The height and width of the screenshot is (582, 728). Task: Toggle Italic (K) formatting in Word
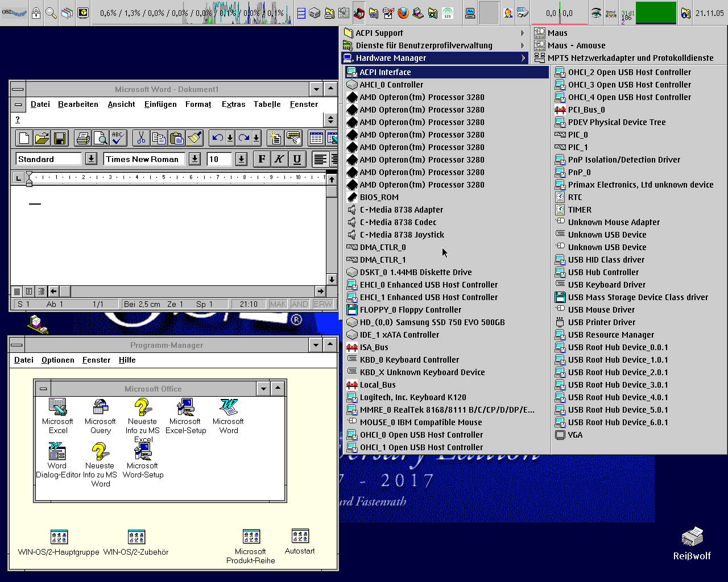coord(279,159)
